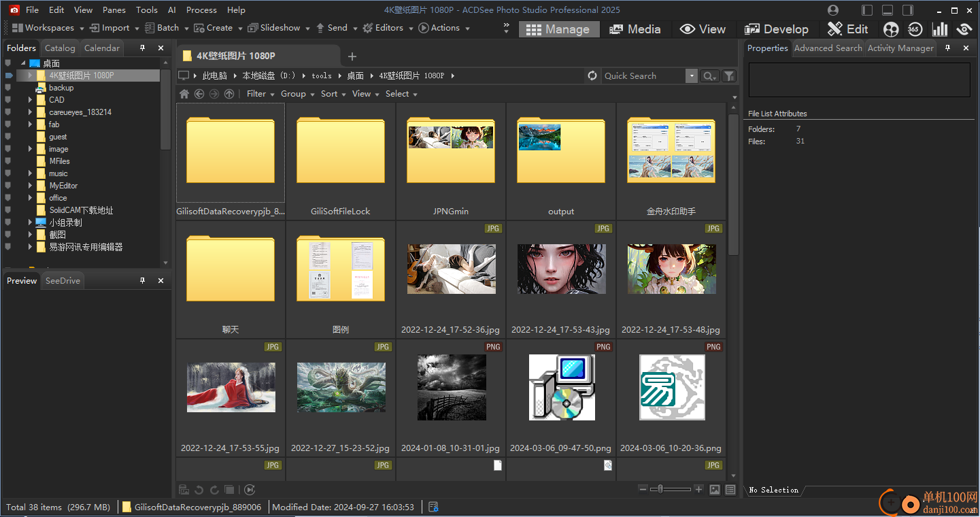Expand the MyEditor folder node

tap(30, 186)
